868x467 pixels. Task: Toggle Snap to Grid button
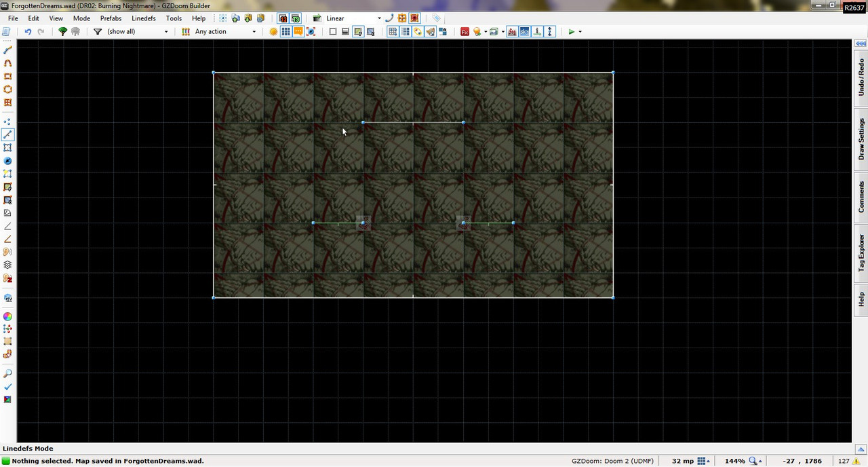pyautogui.click(x=393, y=32)
